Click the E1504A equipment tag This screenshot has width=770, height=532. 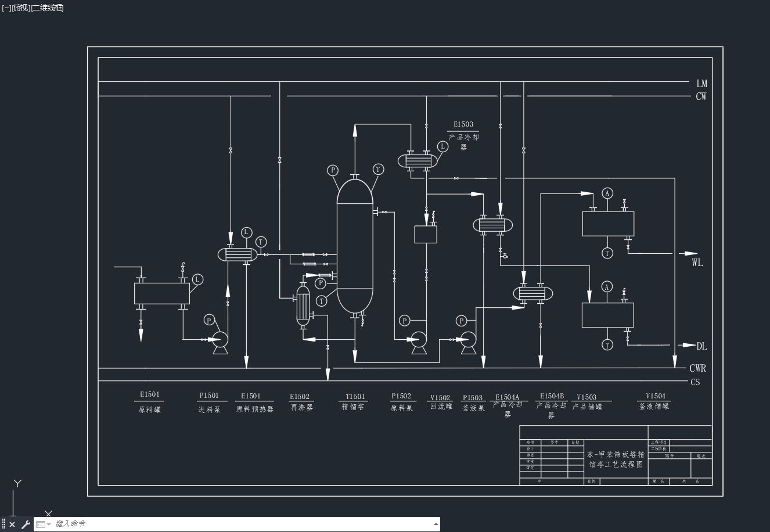coord(508,398)
